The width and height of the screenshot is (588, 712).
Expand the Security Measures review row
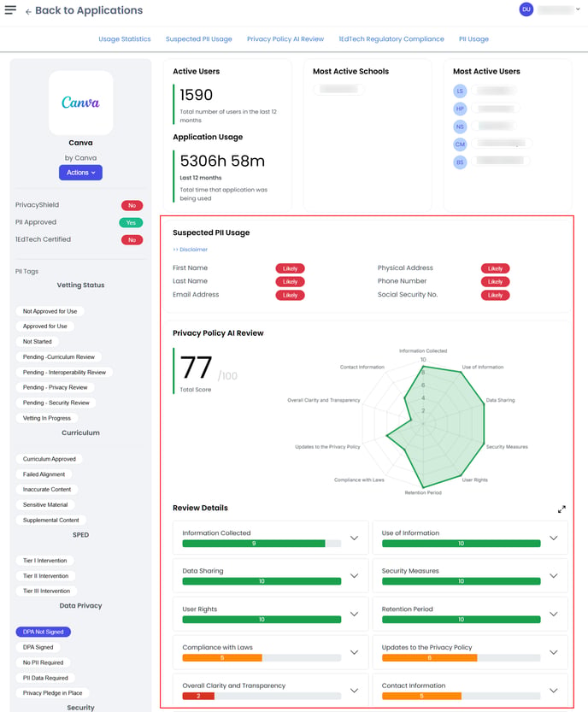click(554, 576)
